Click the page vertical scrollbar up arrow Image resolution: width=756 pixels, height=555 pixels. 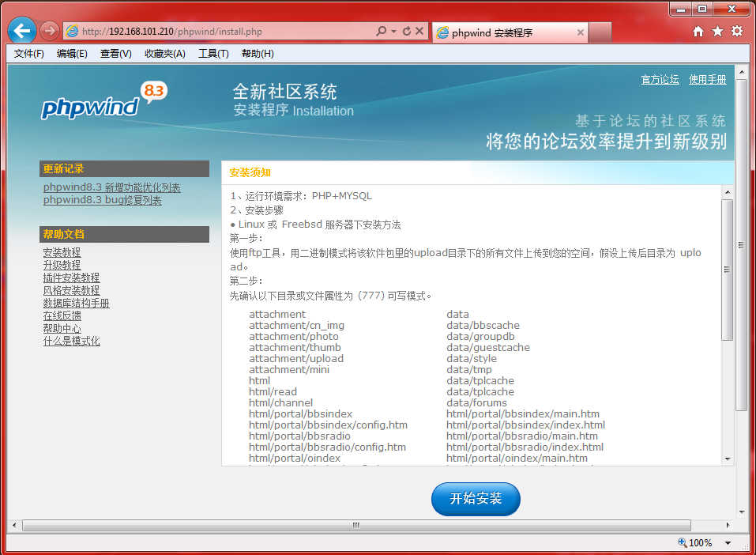click(742, 72)
